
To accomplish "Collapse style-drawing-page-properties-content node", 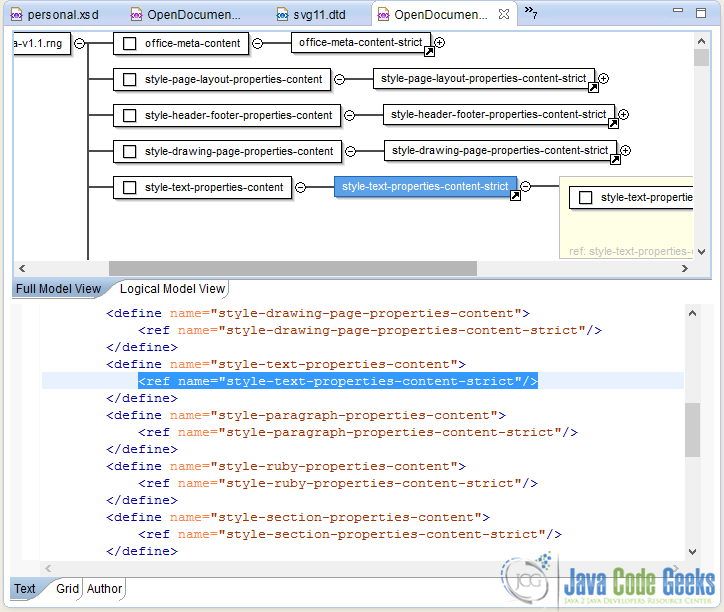I will [350, 151].
